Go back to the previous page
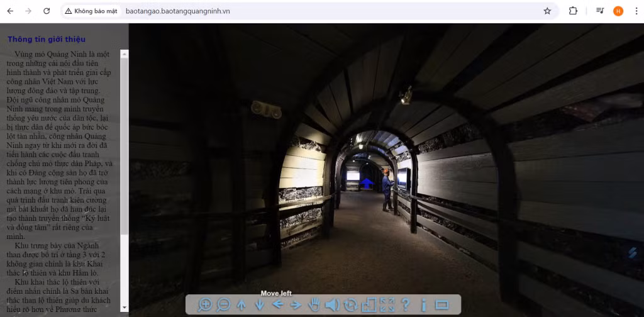Screen dimensions: 644x317 [10, 11]
